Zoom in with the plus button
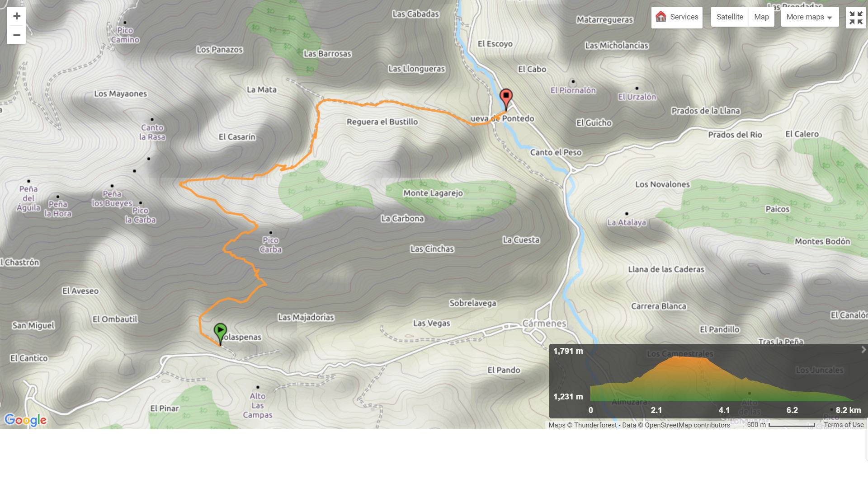This screenshot has height=488, width=868. 17,16
